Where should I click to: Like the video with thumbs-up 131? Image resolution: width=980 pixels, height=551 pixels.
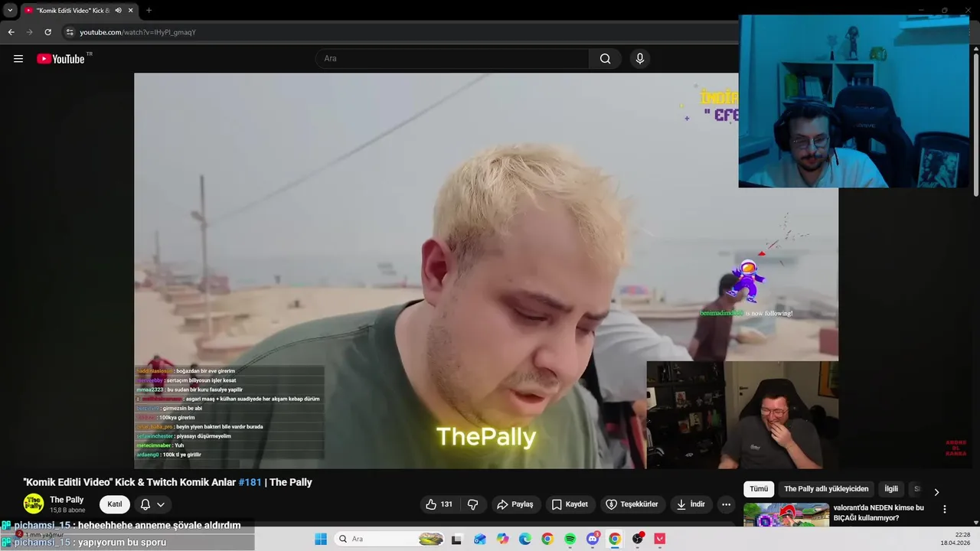click(x=439, y=504)
